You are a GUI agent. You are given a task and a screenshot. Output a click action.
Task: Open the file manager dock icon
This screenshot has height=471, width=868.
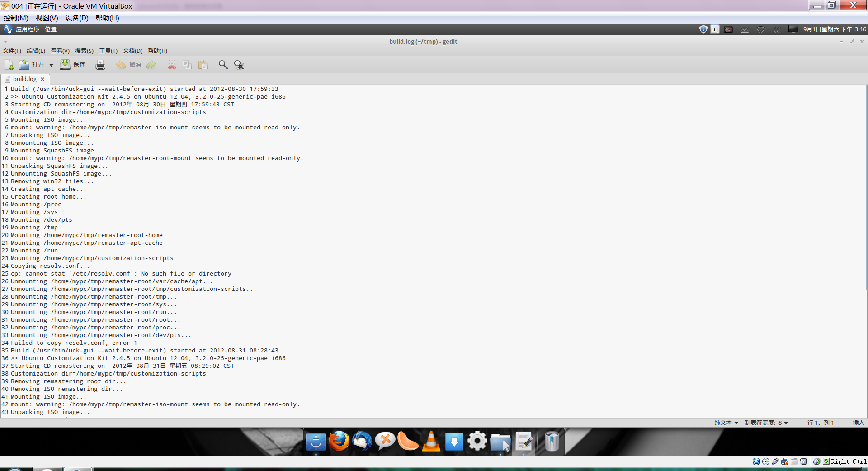[500, 442]
